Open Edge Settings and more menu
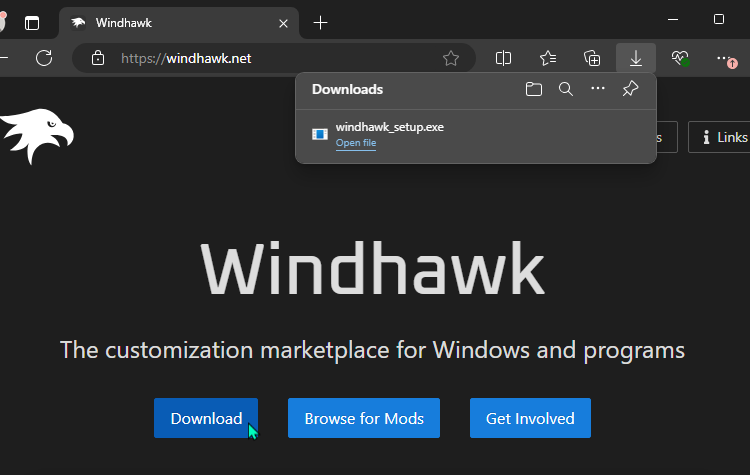 pos(725,58)
